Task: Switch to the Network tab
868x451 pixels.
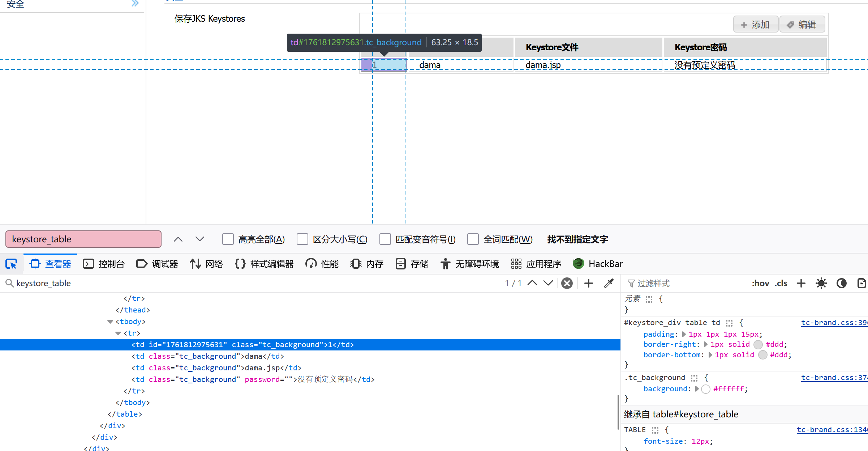Action: 207,264
